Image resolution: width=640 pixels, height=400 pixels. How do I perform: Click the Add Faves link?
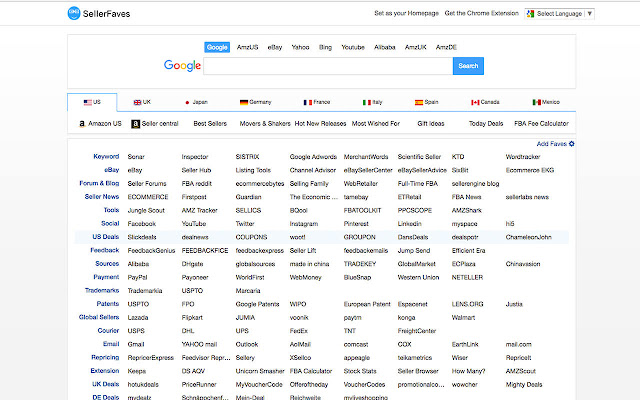[x=552, y=144]
